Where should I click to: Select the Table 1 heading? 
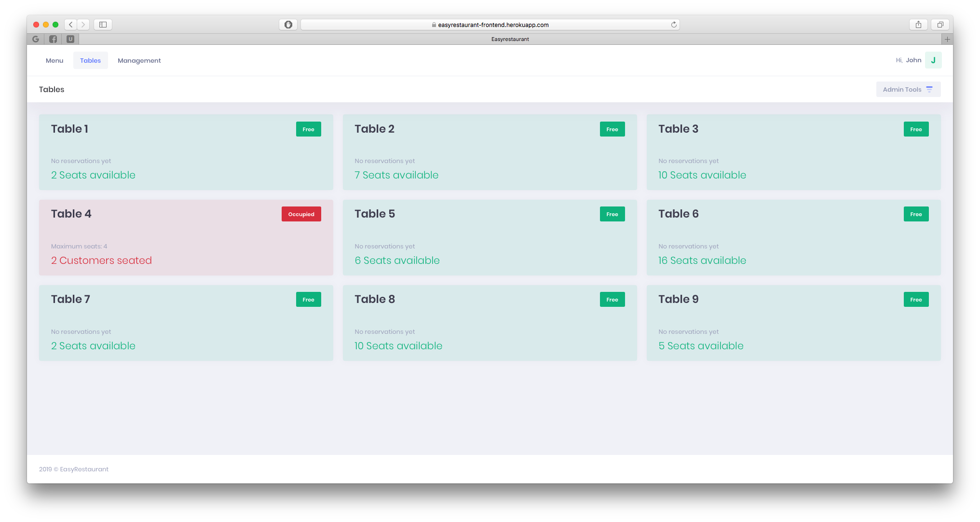coord(69,129)
